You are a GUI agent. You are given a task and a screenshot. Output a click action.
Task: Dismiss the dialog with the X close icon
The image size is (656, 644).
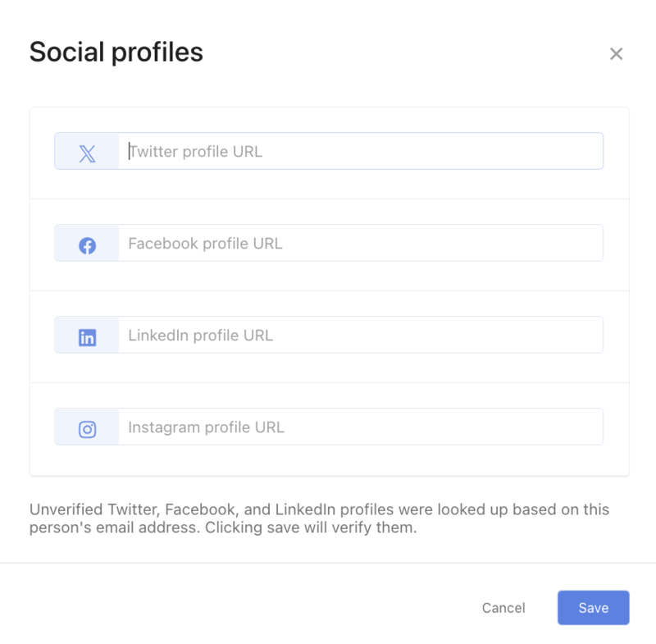tap(617, 53)
